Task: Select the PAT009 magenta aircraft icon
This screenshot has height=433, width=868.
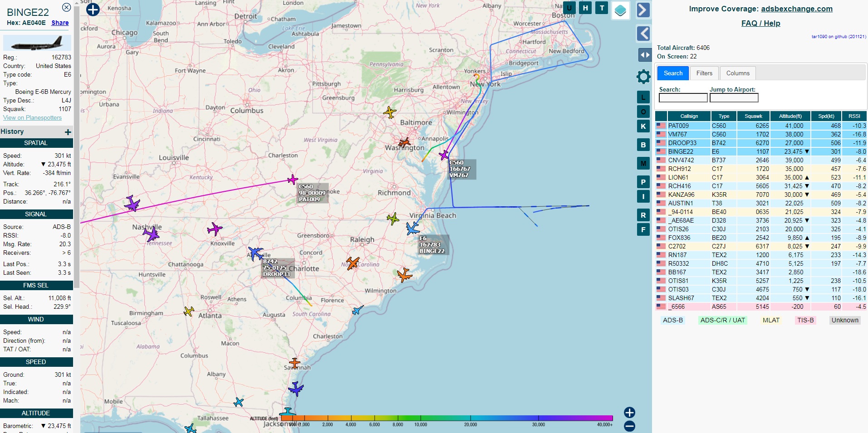Action: pos(293,180)
